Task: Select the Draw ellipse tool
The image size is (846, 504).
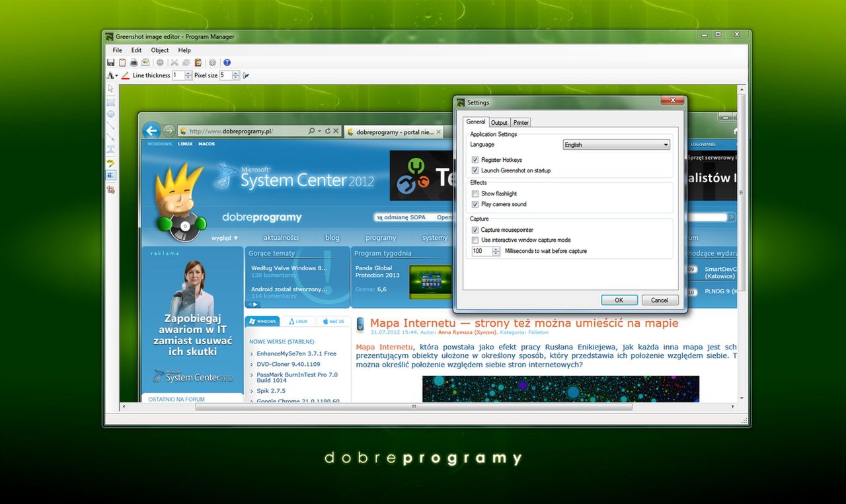Action: (110, 114)
